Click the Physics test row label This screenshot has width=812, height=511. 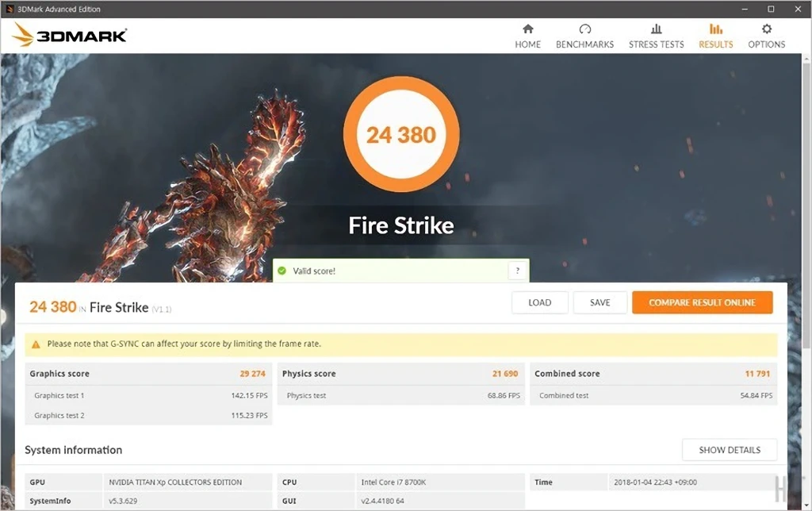coord(306,395)
